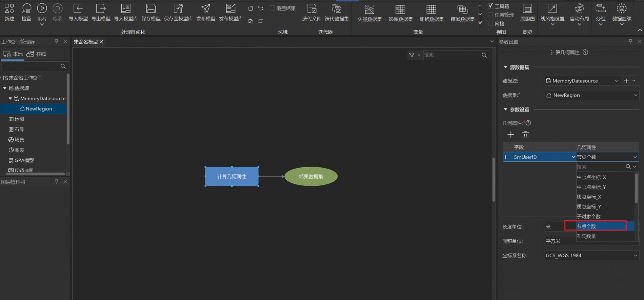Create a new model with 新建
The image size is (644, 300).
point(9,12)
